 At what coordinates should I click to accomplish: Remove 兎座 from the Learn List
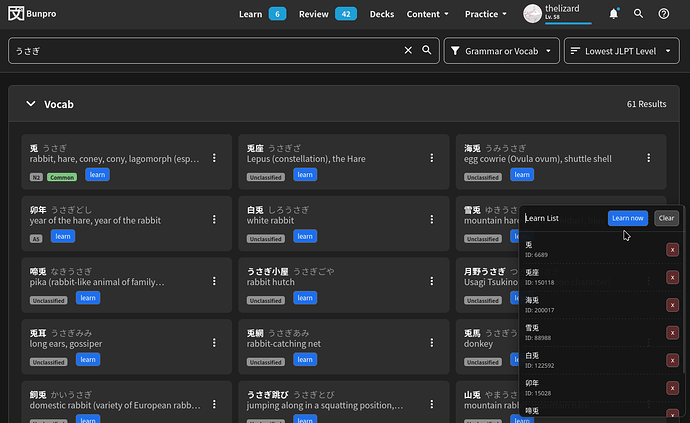[672, 278]
